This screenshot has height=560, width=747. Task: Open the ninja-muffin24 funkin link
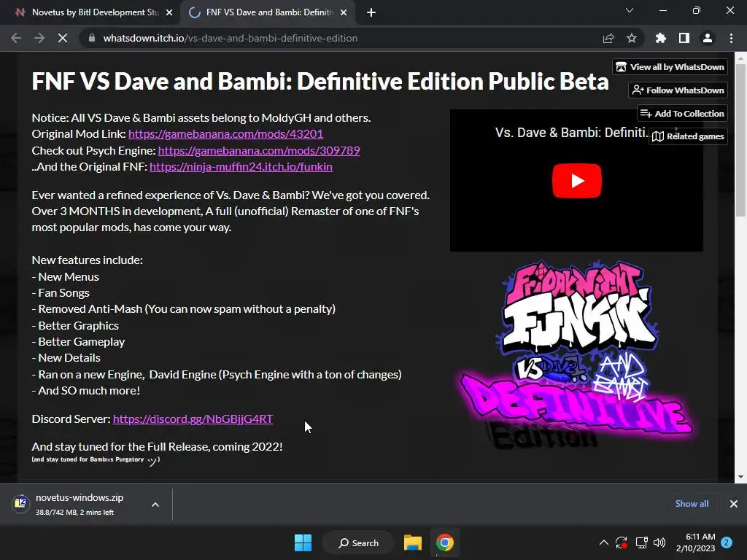241,167
